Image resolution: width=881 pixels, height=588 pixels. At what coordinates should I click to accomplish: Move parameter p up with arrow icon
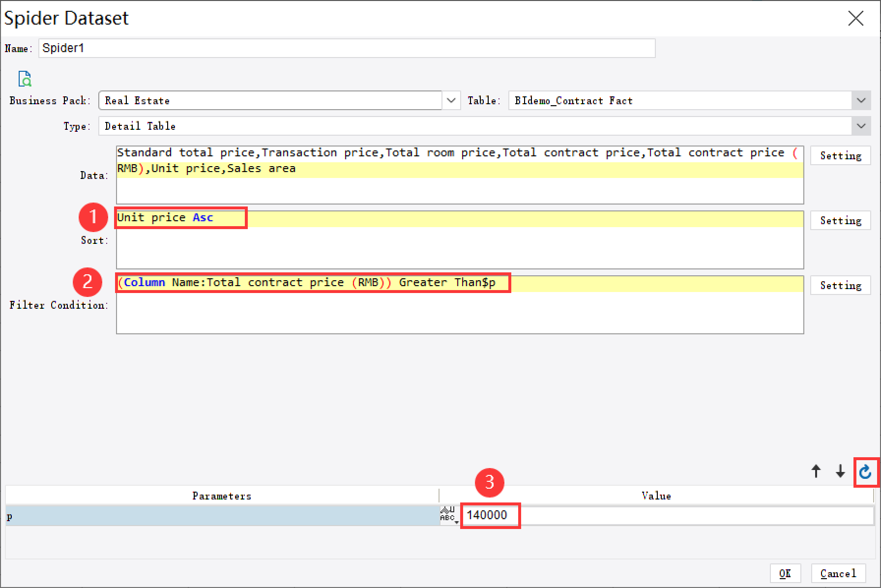[816, 470]
